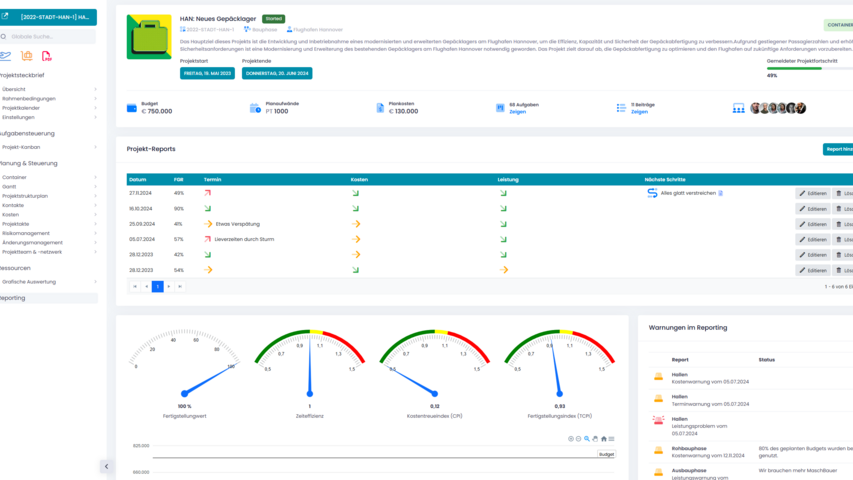Screen dimensions: 853x480
Task: Click the document icon beside 'Alles glatt verstreichen'
Action: pos(721,193)
